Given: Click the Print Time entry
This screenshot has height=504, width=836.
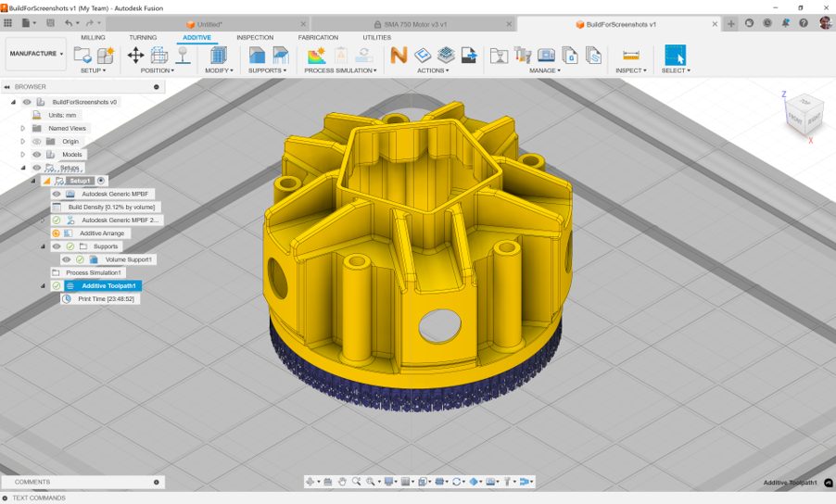Looking at the screenshot, I should pyautogui.click(x=107, y=299).
